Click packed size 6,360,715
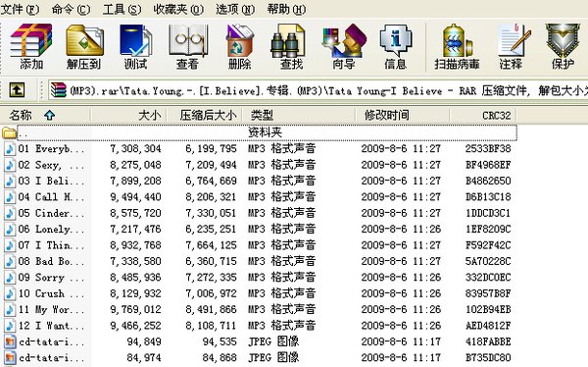 (211, 261)
